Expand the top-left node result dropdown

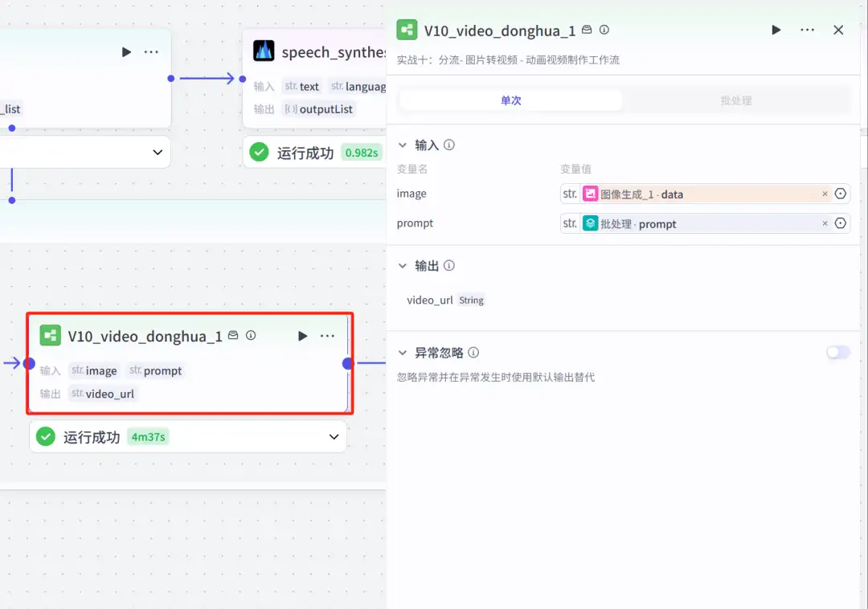(158, 152)
